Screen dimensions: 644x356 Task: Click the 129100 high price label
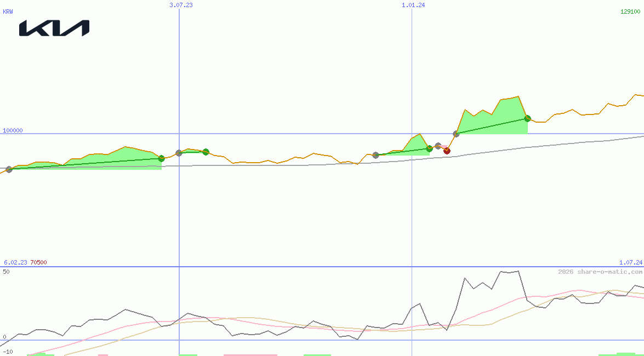[631, 12]
